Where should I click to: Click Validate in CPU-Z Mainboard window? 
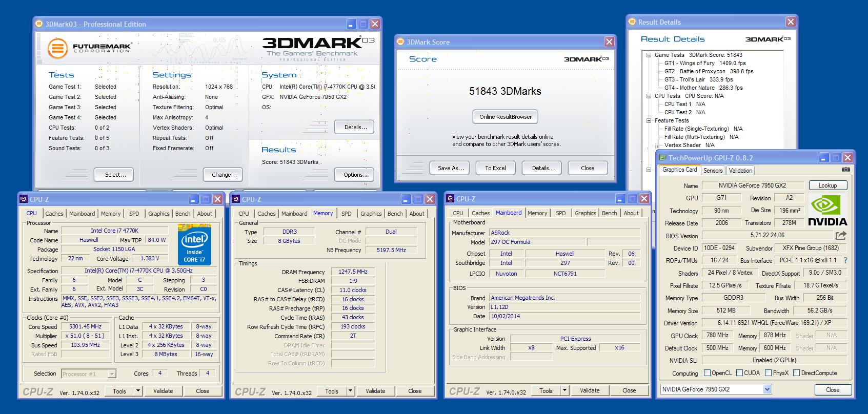590,390
